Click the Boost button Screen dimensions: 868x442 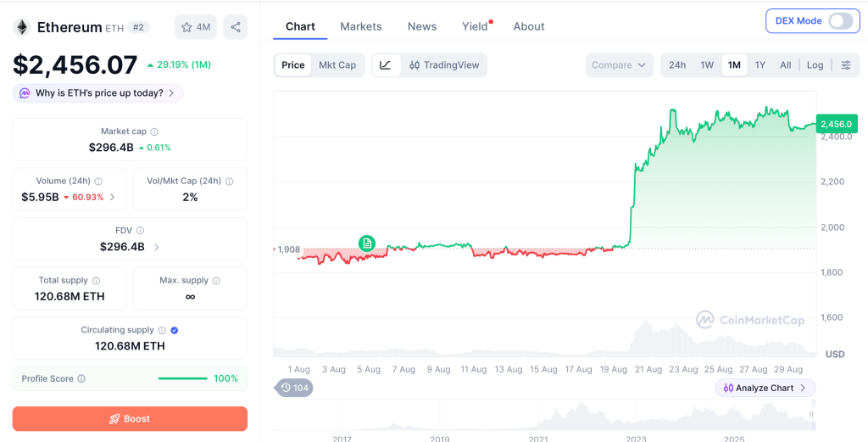click(x=130, y=419)
